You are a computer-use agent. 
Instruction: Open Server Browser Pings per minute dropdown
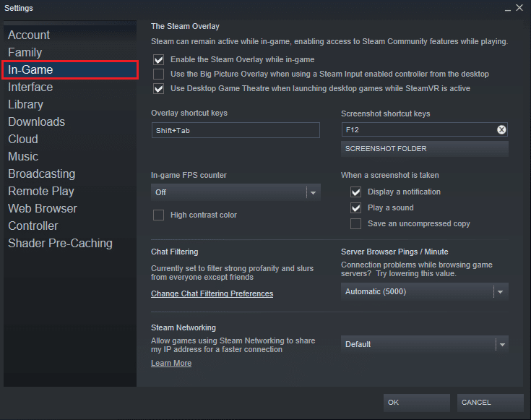coord(425,291)
